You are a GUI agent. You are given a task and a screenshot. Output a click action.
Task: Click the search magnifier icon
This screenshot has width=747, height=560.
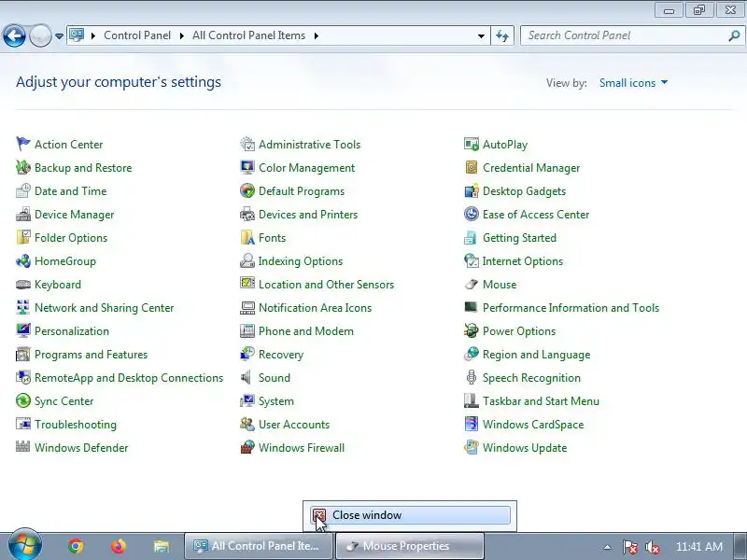(734, 35)
